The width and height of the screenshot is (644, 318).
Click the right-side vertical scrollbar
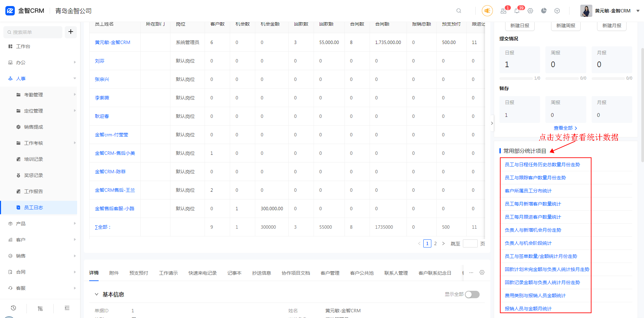click(642, 105)
